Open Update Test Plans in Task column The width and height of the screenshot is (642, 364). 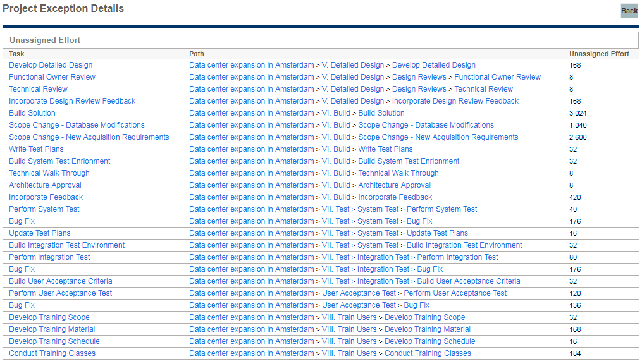[40, 233]
